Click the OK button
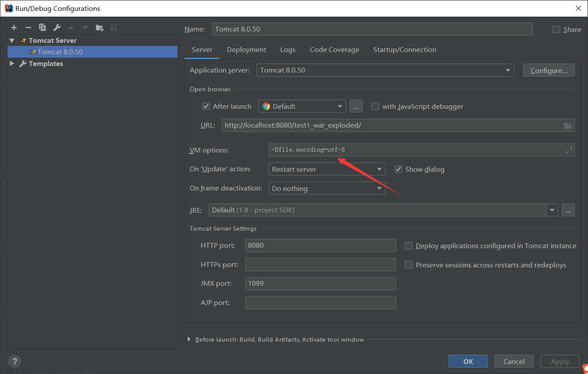 (468, 361)
